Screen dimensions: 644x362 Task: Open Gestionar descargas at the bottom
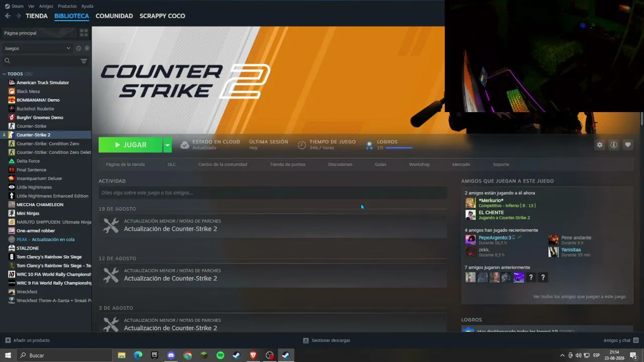point(327,340)
